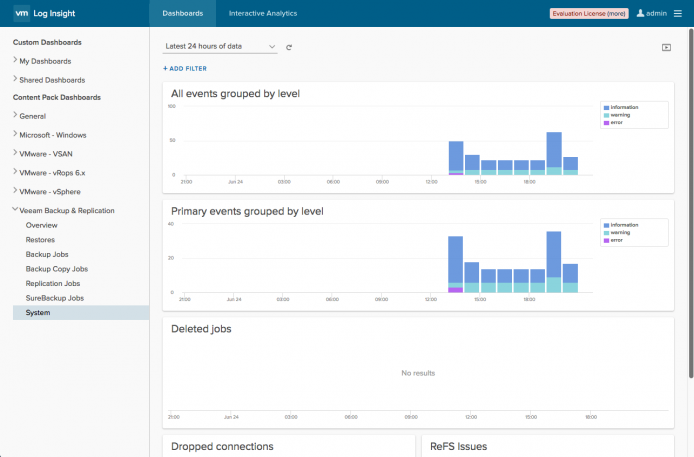Open the Latest 24 hours of data dropdown
Screen dimensions: 694x457
[220, 46]
